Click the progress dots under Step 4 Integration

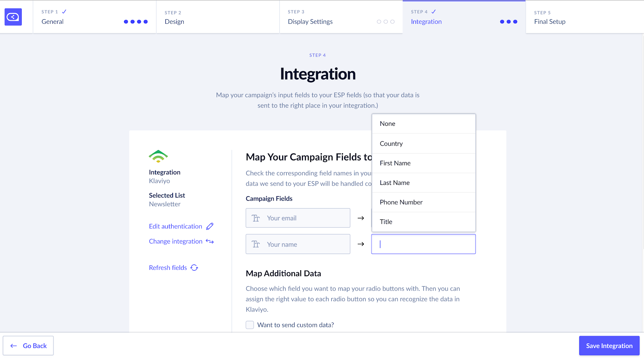pos(509,22)
